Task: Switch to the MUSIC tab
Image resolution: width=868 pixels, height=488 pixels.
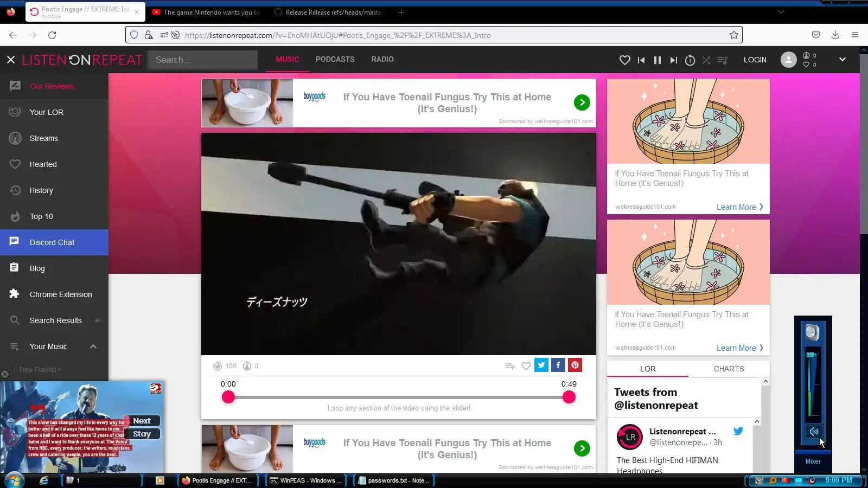Action: [x=288, y=59]
